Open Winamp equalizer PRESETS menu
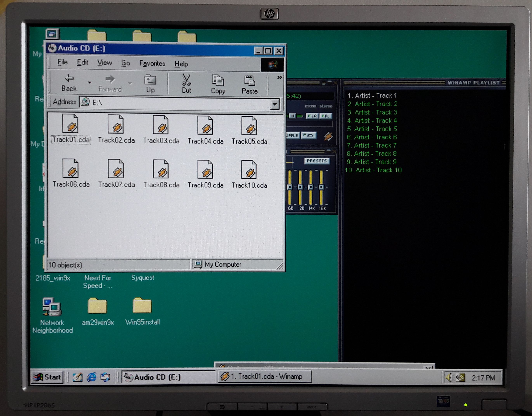 [x=317, y=161]
